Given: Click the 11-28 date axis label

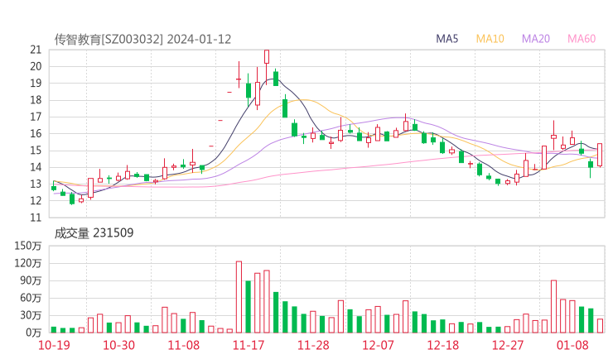Looking at the screenshot, I should point(313,345).
